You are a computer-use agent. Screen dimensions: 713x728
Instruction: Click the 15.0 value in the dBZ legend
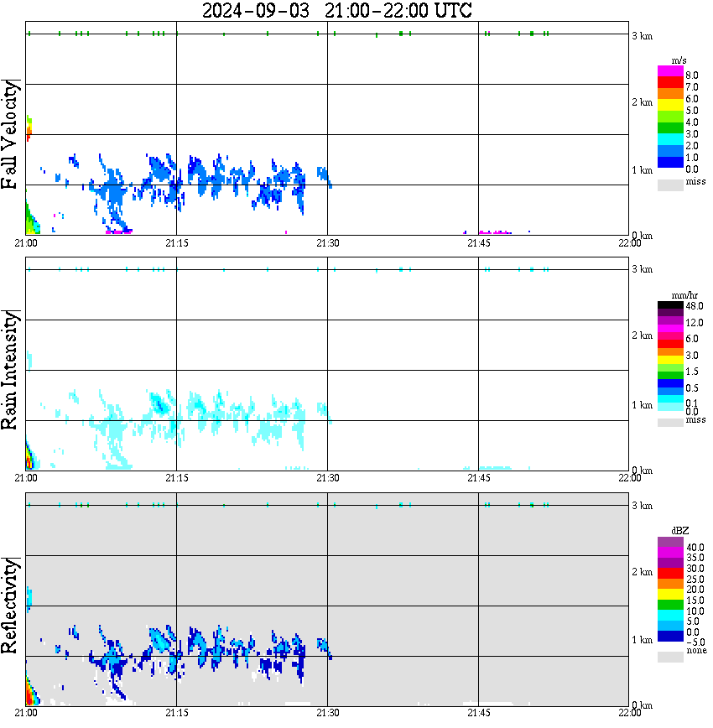pos(695,601)
